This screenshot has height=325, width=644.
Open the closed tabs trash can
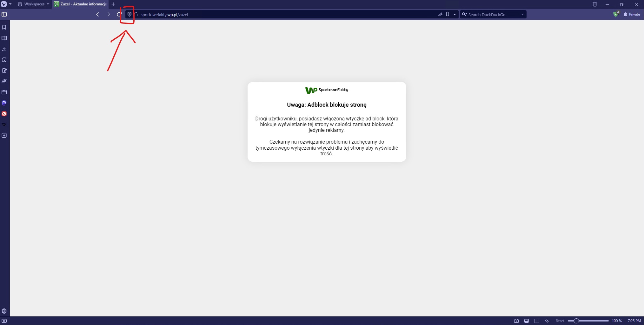pos(595,4)
